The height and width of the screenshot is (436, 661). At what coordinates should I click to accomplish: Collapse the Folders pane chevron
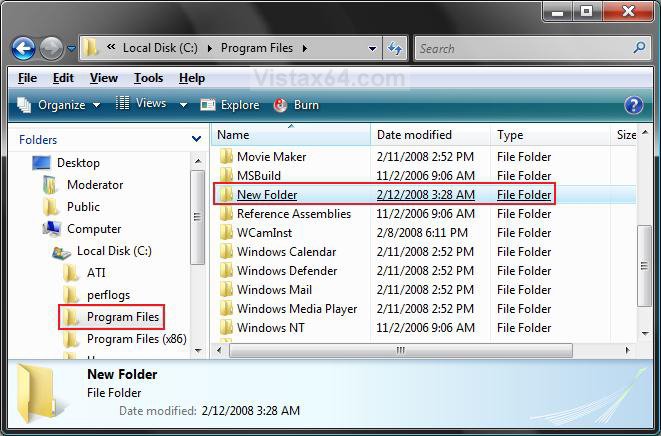point(196,139)
